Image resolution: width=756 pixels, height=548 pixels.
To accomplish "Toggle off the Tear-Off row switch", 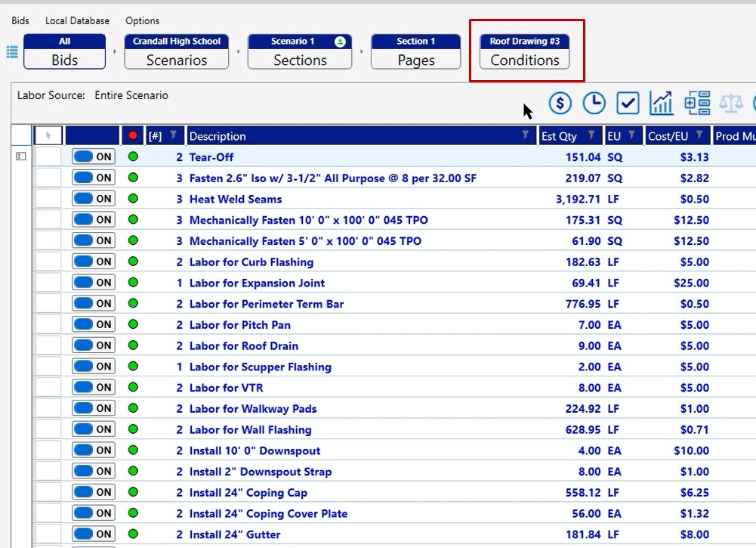I will coord(93,157).
